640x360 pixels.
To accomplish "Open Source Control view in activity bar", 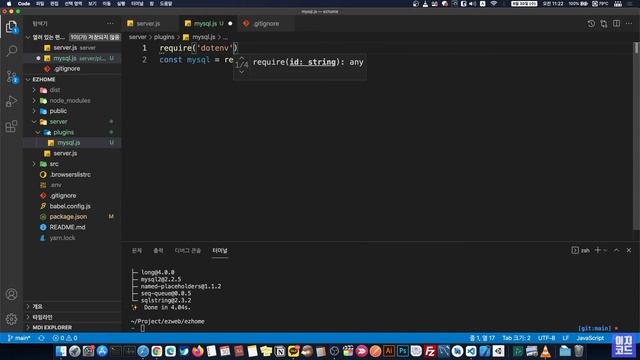I will pos(11,76).
